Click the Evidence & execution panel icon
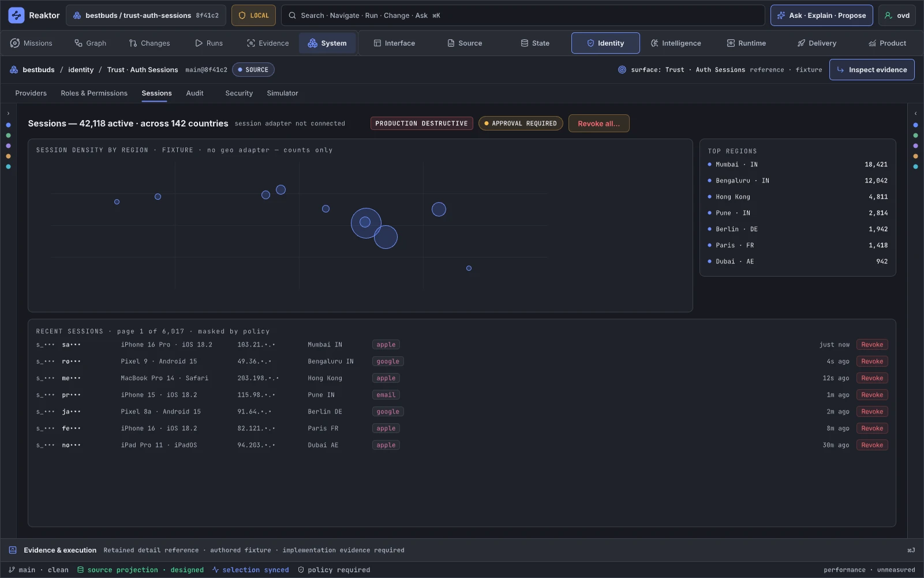The image size is (924, 578). coord(13,550)
